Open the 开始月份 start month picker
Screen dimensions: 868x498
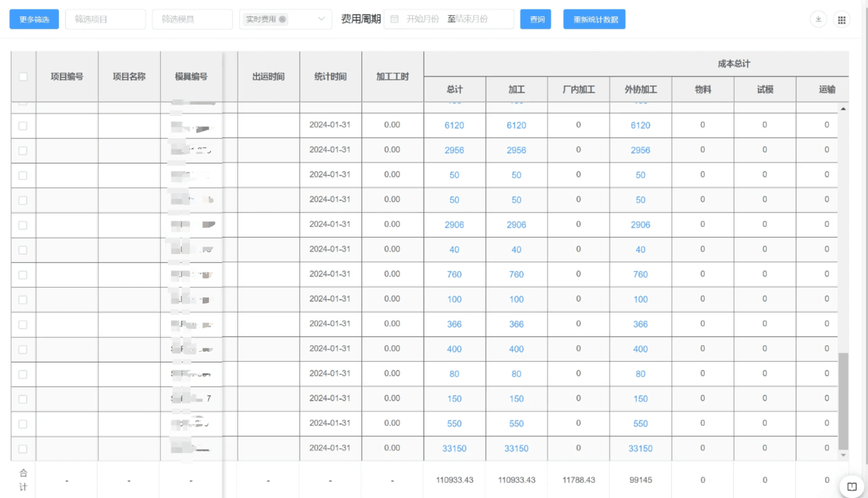pos(422,19)
